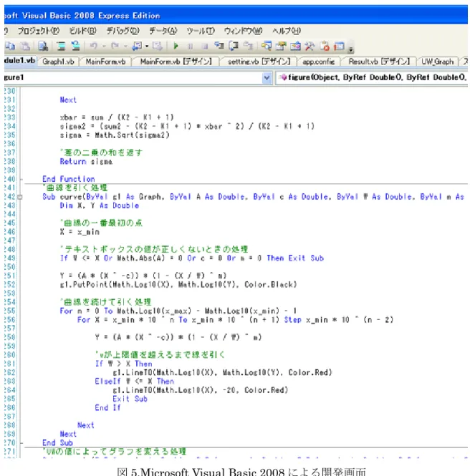Expand the Undo history dropdown arrow
This screenshot has width=470, height=476.
(x=104, y=46)
